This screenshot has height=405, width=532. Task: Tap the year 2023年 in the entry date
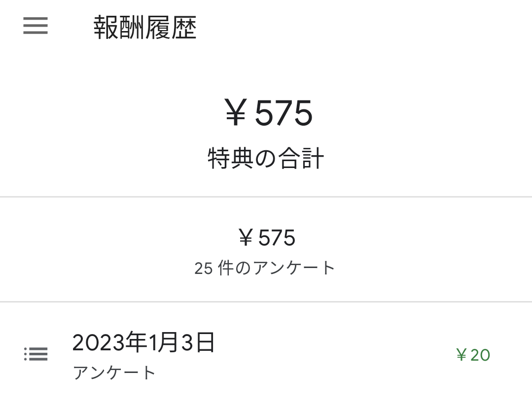(x=107, y=342)
